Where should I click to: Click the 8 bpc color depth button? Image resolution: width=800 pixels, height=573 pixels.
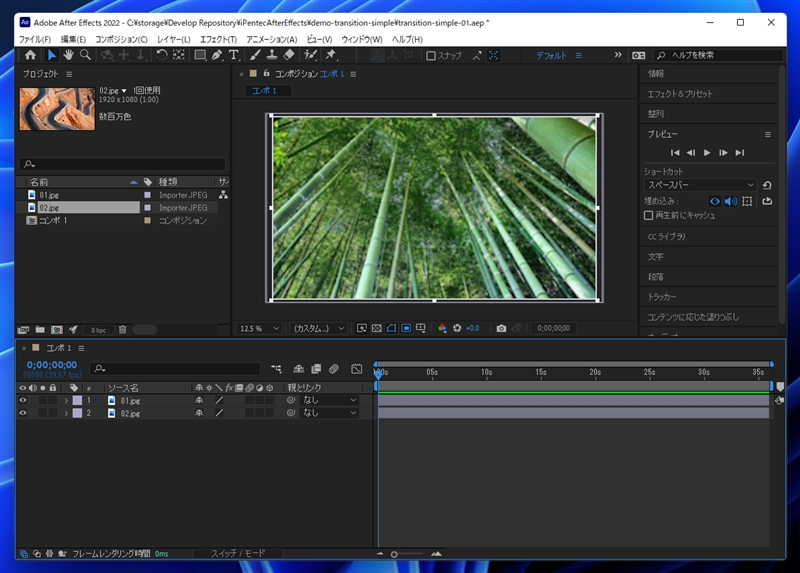click(98, 330)
